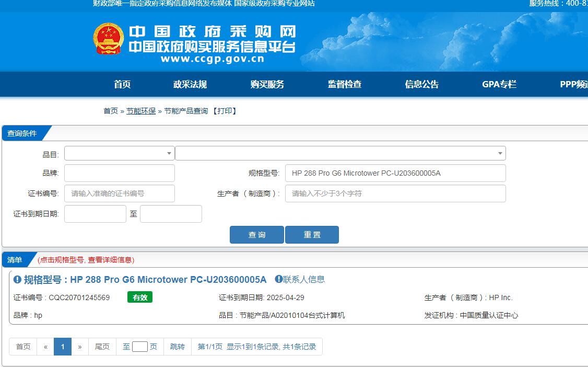
Task: Open HP 288 Pro G6 Microtower result details
Action: click(168, 280)
